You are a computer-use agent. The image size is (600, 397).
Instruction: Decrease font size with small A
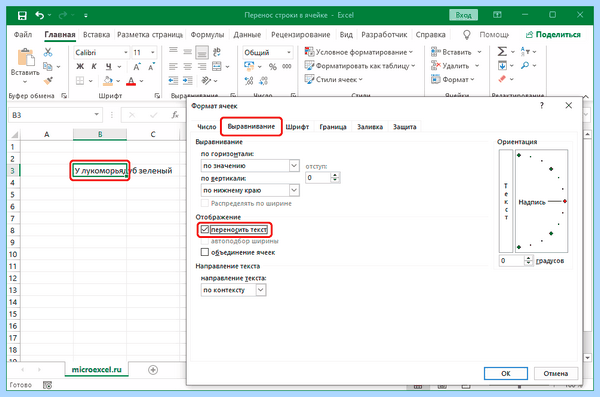152,67
